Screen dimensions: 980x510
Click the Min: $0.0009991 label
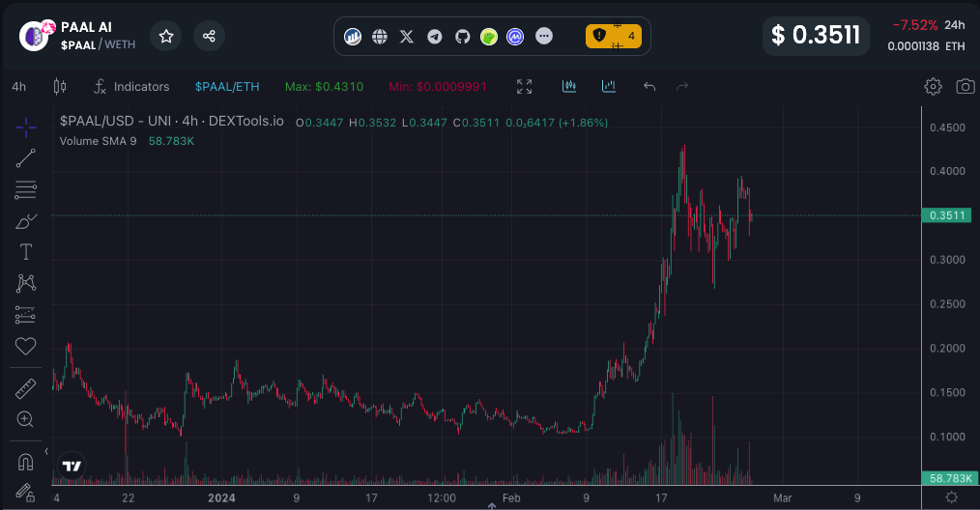[438, 87]
